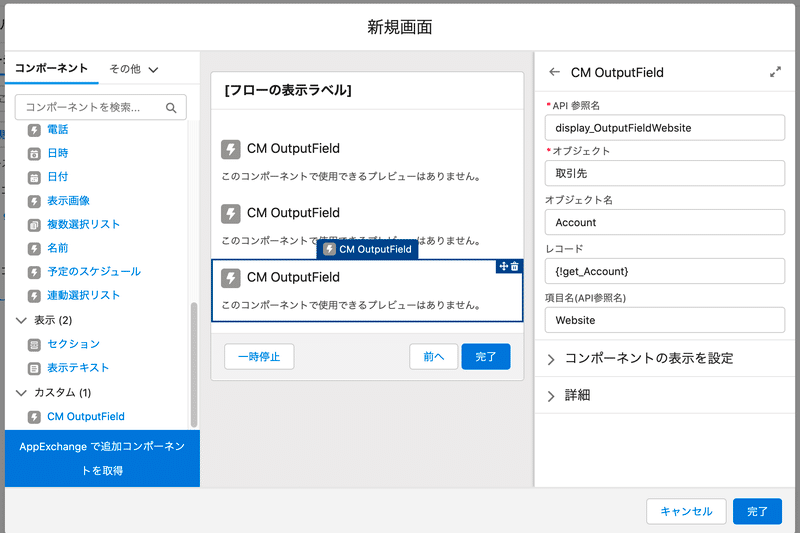Click the magnifier icon in the component search box
Viewport: 800px width, 533px height.
[172, 107]
